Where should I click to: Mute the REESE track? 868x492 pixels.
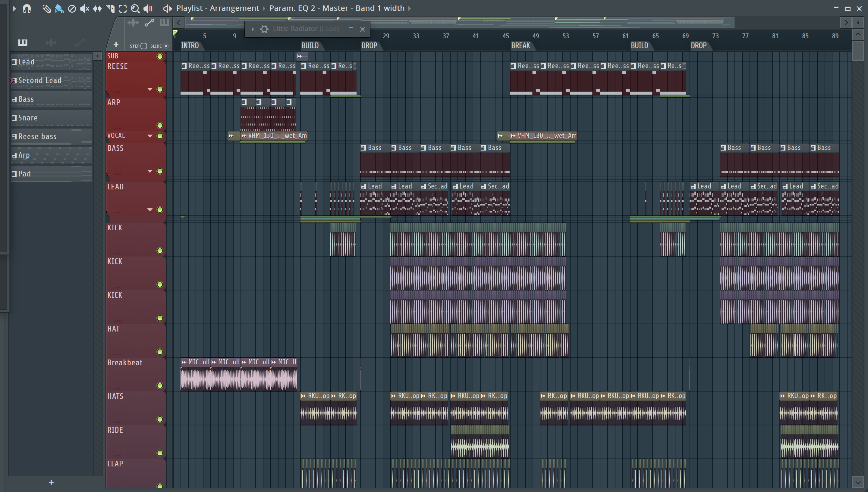coord(160,89)
